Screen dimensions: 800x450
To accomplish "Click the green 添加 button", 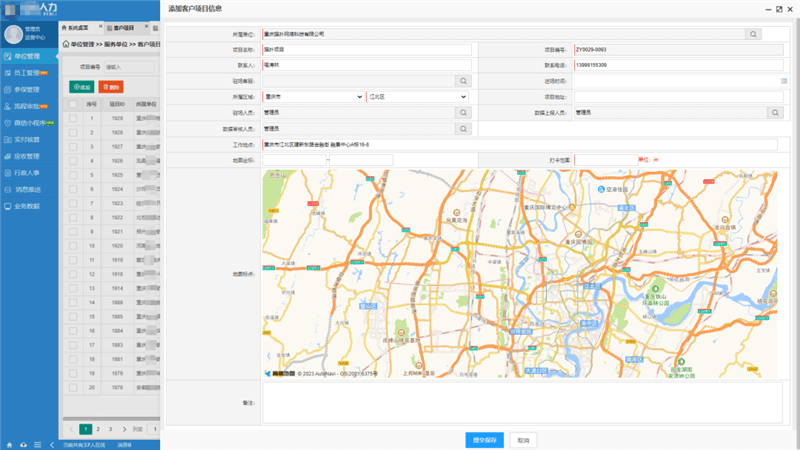I will 82,87.
